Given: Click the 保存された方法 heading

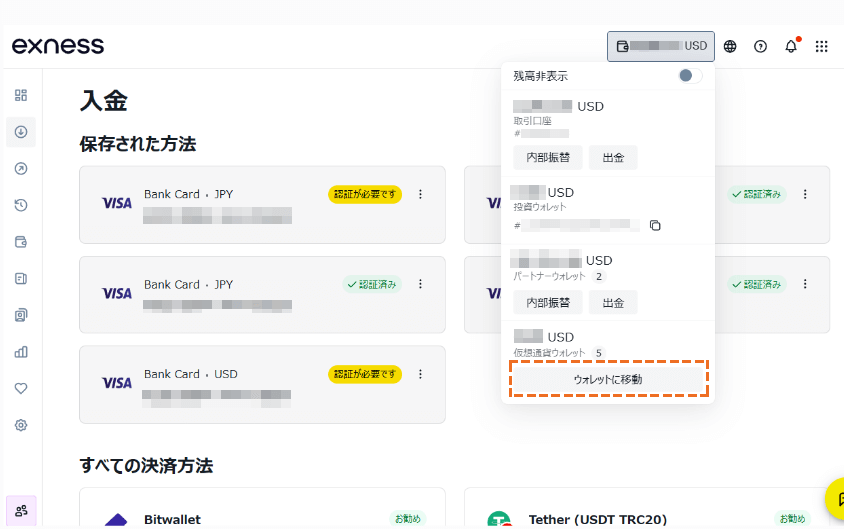Looking at the screenshot, I should 138,144.
